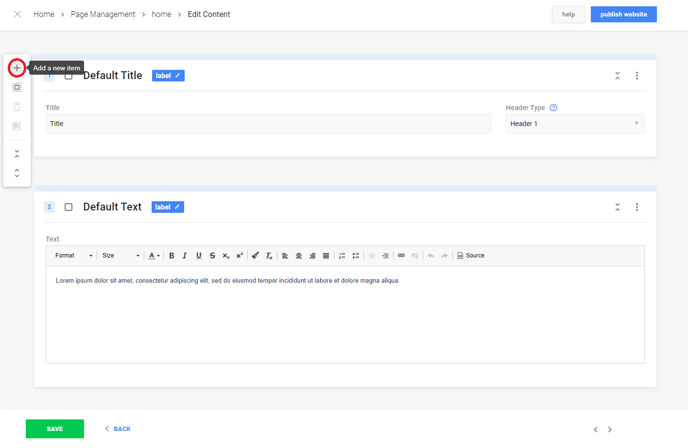
Task: Open the Default Title three-dot menu
Action: point(637,75)
